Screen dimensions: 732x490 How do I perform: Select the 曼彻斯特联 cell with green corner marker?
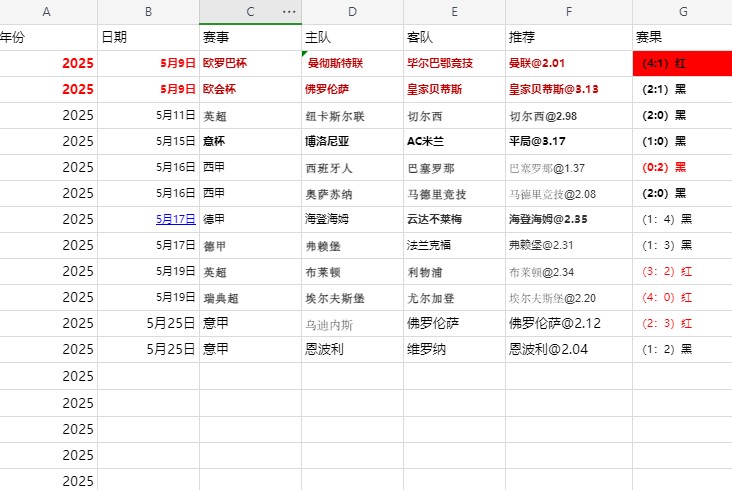(352, 63)
